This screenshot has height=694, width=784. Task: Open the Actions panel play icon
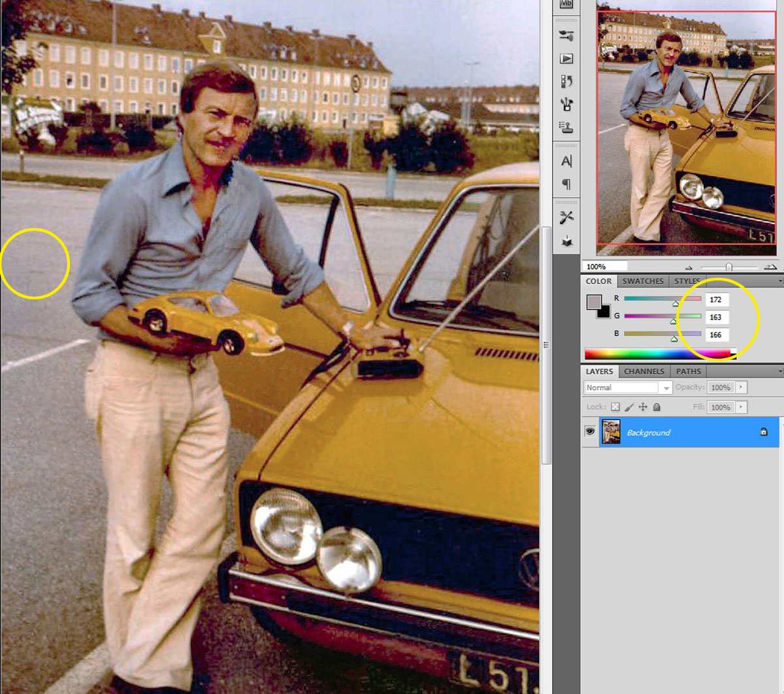tap(566, 59)
